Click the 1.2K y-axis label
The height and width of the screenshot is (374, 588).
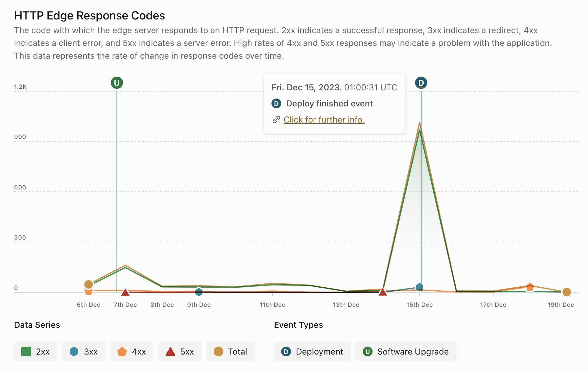[x=20, y=87]
